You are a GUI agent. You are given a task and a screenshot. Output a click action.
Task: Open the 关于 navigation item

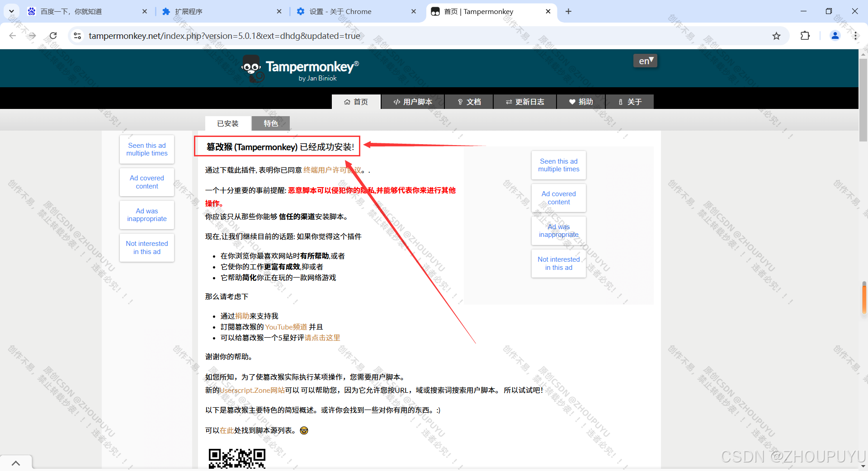point(630,102)
